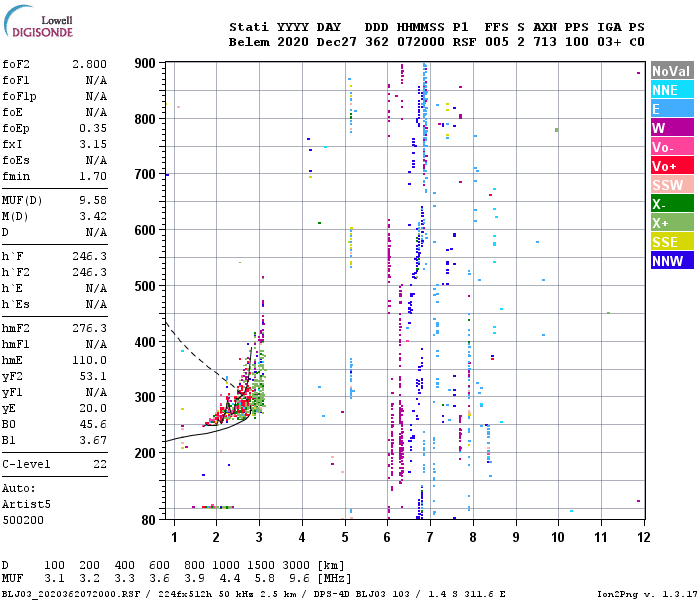Click the B1 value 3.67
The width and height of the screenshot is (700, 600).
tap(93, 440)
